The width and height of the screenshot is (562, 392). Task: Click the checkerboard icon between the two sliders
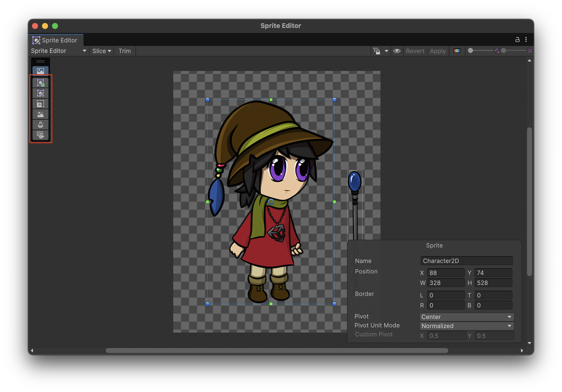pyautogui.click(x=497, y=51)
